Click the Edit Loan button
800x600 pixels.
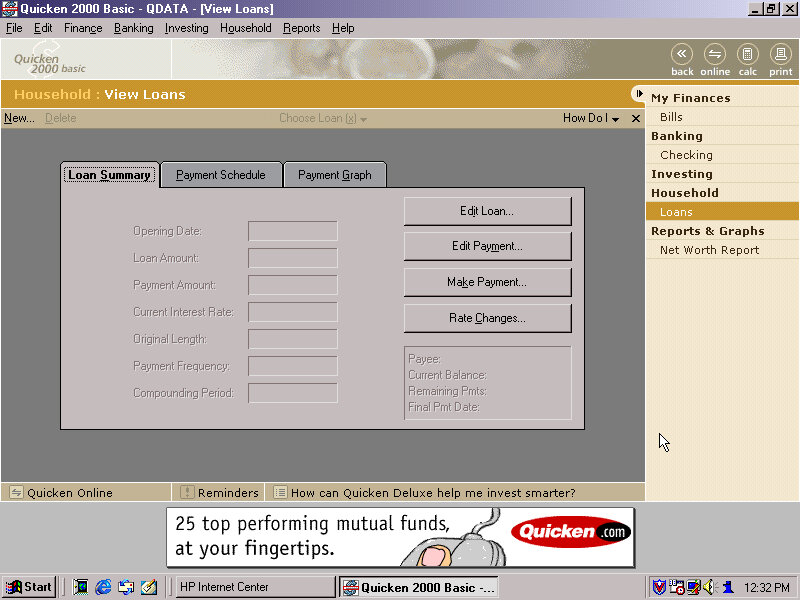487,211
